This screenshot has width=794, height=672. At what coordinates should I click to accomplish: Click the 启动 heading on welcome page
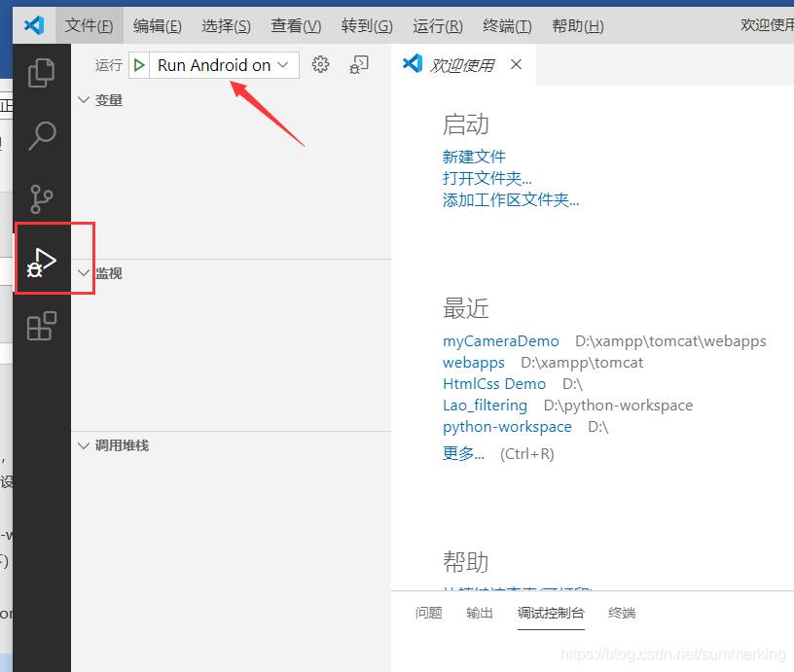click(465, 124)
